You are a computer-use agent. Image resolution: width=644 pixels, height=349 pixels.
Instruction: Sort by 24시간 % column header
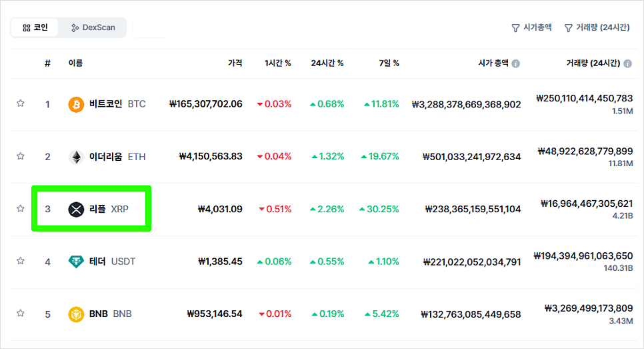coord(327,63)
